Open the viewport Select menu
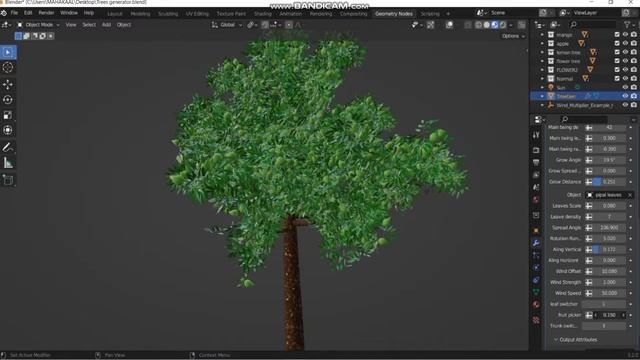640x360 pixels. click(89, 25)
